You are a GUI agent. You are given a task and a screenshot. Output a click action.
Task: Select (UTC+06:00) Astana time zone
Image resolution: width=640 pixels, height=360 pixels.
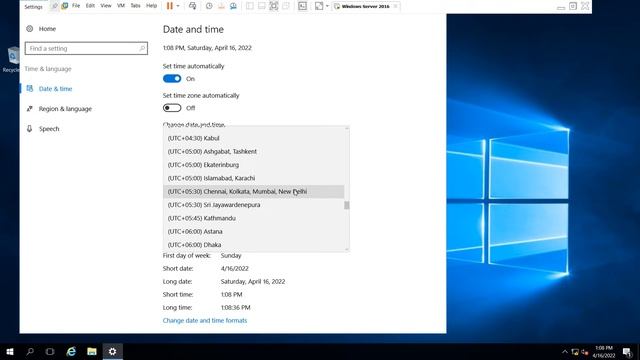(253, 231)
